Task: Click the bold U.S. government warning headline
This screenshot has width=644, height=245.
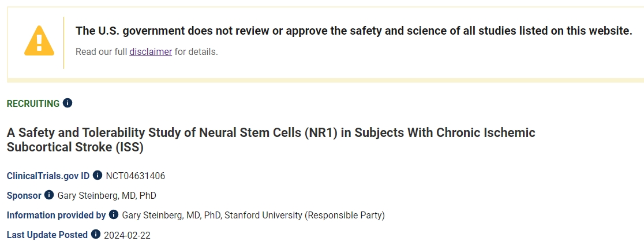Action: click(354, 31)
